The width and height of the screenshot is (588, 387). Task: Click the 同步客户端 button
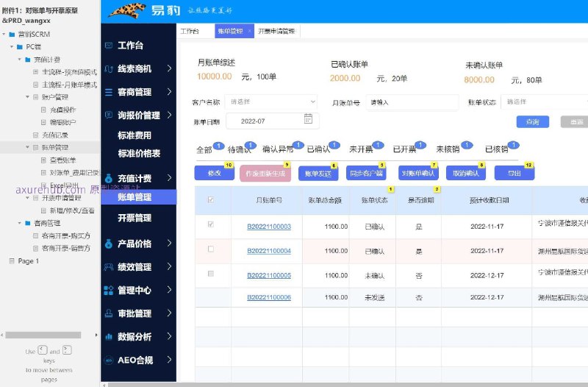tap(366, 173)
